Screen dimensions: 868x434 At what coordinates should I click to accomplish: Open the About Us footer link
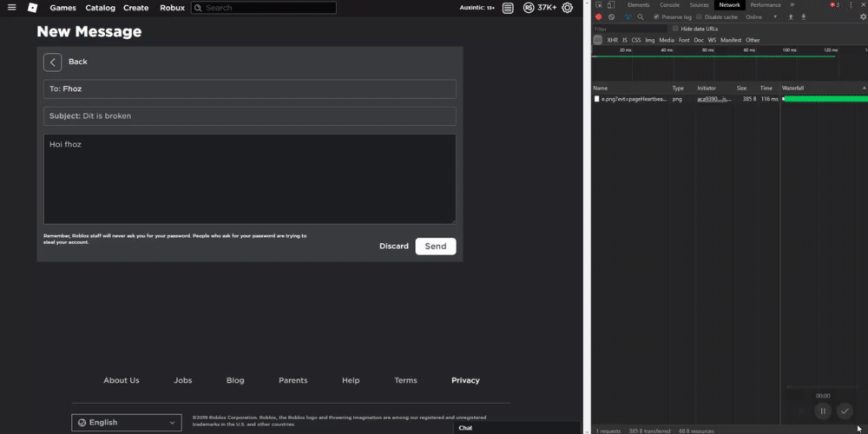point(122,380)
